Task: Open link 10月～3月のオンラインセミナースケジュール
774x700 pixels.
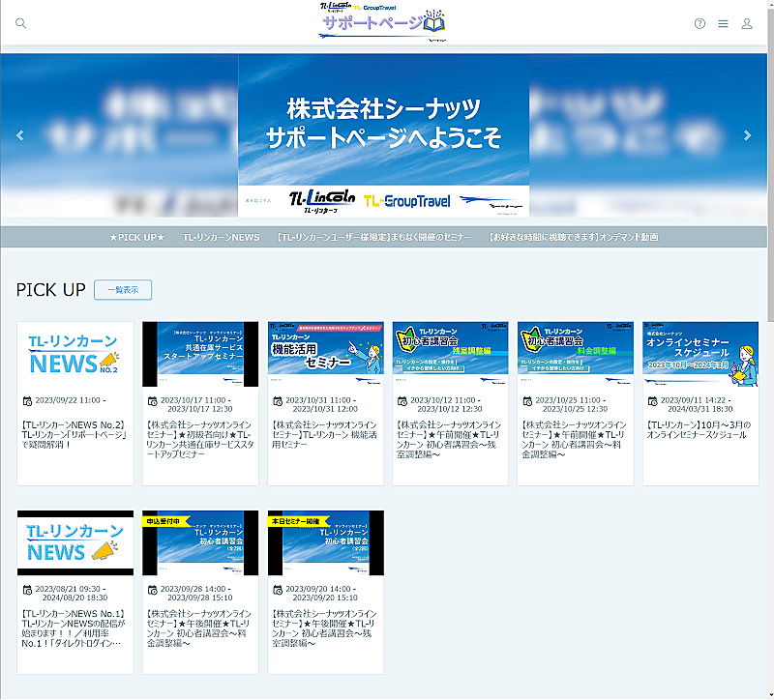Action: click(699, 429)
